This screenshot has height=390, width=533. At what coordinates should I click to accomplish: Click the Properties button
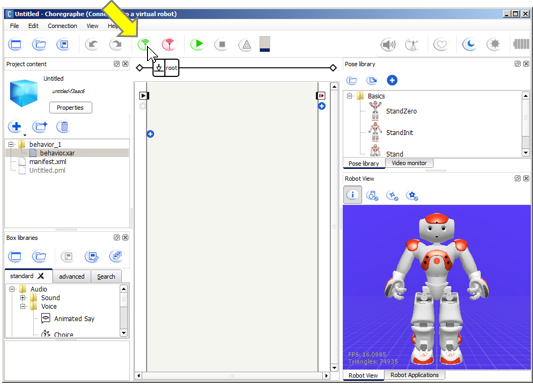click(70, 108)
